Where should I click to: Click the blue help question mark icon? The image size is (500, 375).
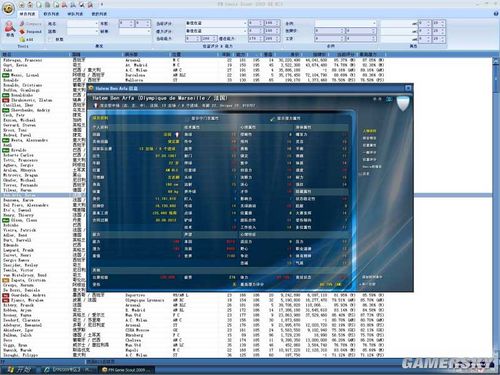[495, 14]
